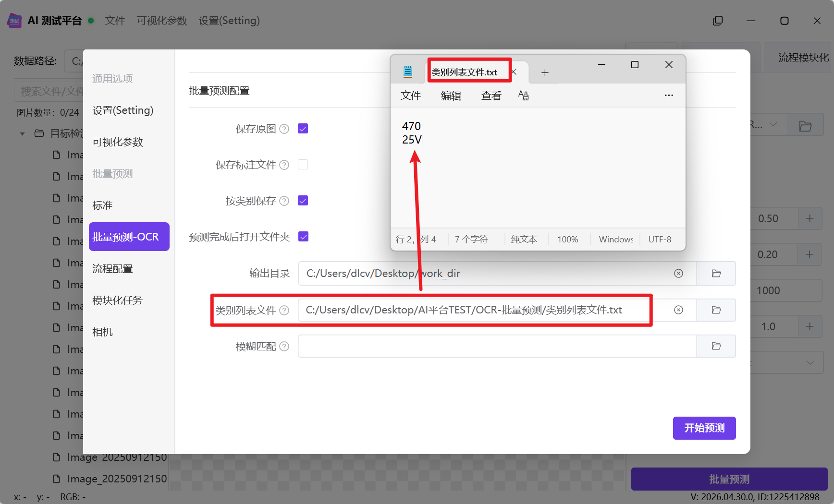Click the 开始预测 button
This screenshot has height=504, width=834.
(704, 428)
